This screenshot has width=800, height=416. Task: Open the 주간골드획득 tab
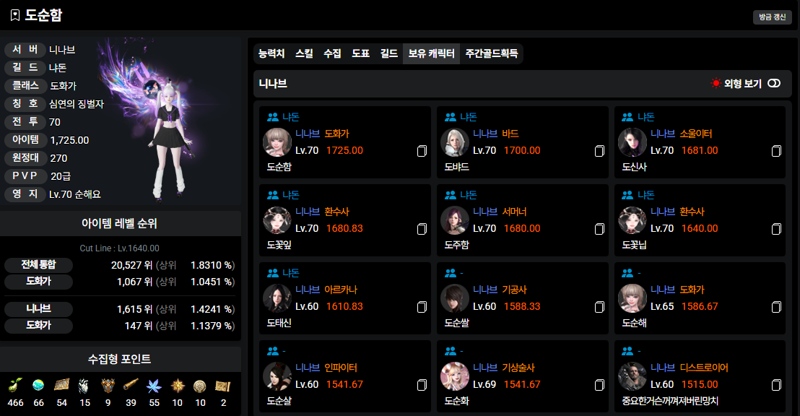click(x=491, y=54)
